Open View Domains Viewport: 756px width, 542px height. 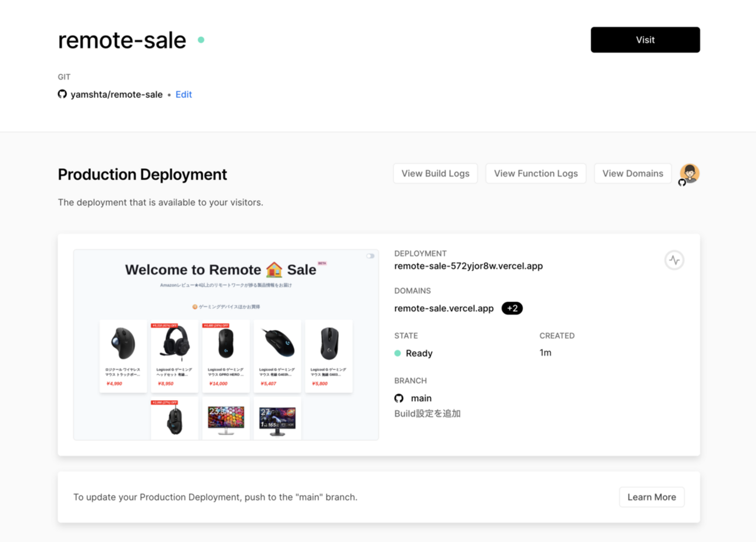632,173
